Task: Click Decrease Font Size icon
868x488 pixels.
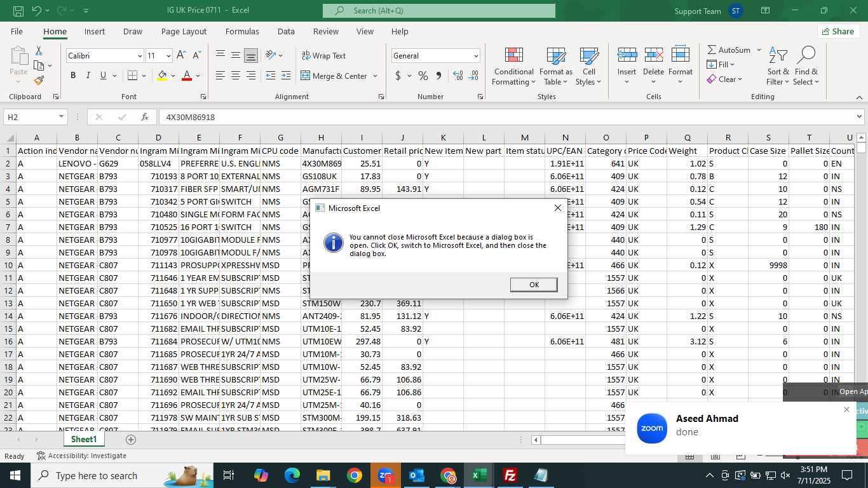Action: click(x=198, y=56)
